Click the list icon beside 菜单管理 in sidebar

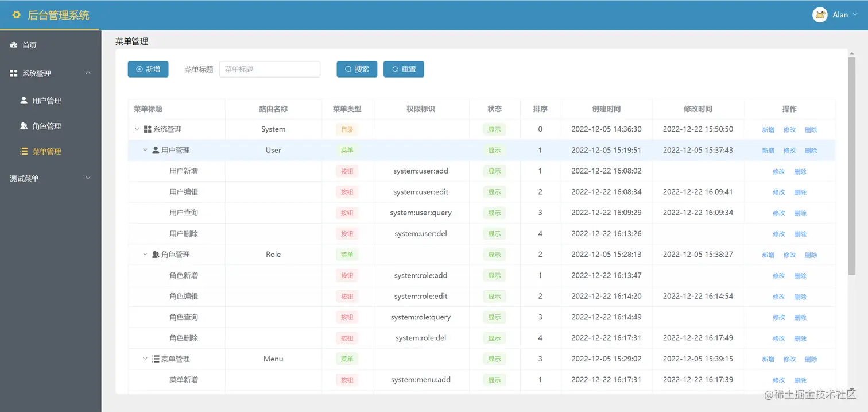(x=24, y=151)
